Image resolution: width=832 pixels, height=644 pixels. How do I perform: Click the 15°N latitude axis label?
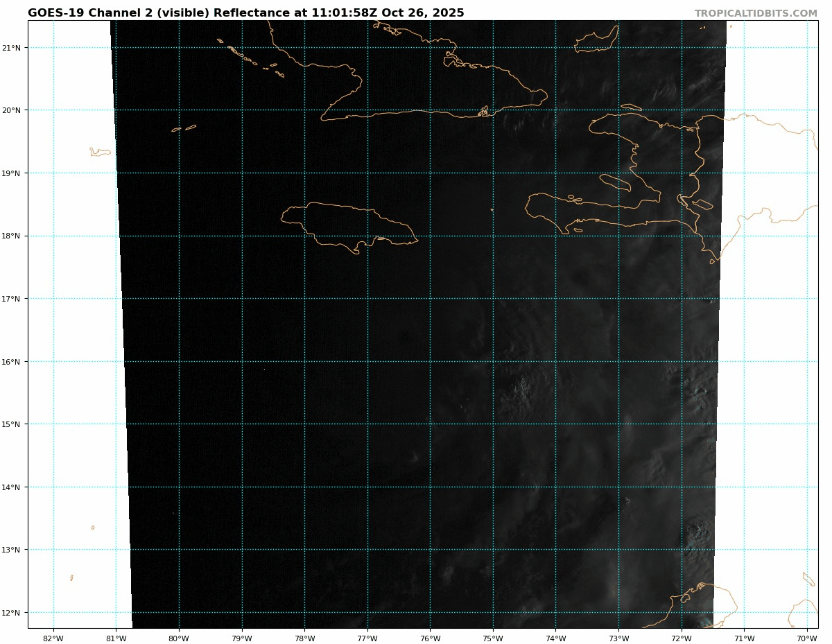click(13, 424)
